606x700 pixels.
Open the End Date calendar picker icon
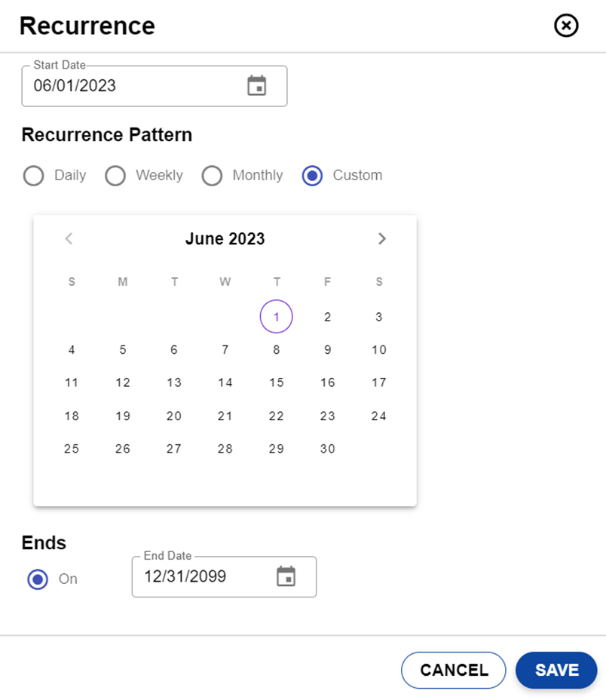point(286,577)
